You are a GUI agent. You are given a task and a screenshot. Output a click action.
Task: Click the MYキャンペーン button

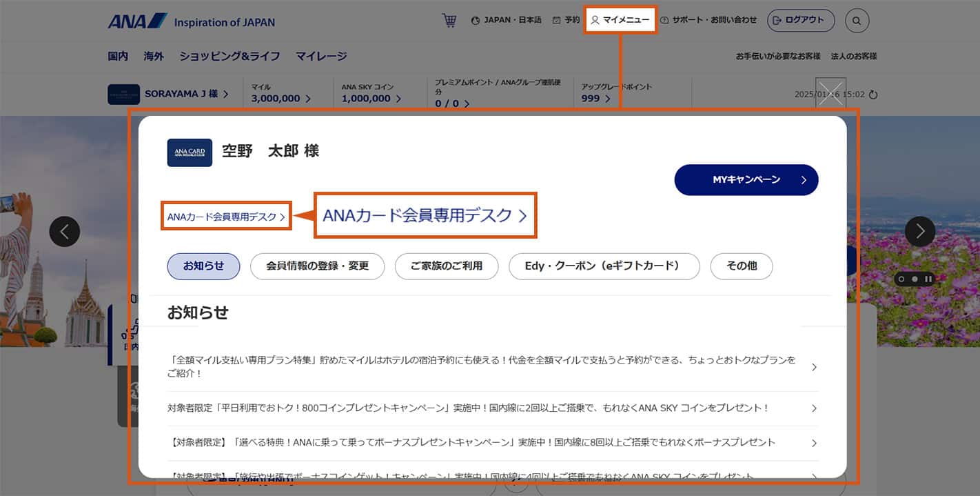pos(746,180)
